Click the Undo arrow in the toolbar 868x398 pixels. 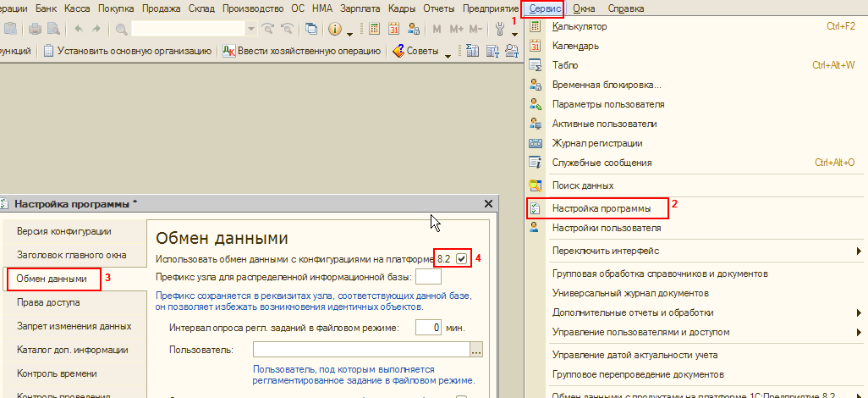tap(78, 29)
